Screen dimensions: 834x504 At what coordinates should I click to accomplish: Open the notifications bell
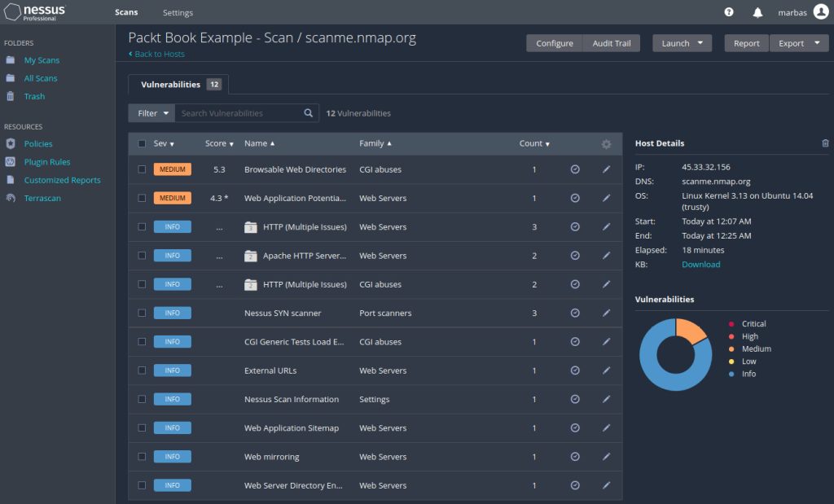(757, 12)
